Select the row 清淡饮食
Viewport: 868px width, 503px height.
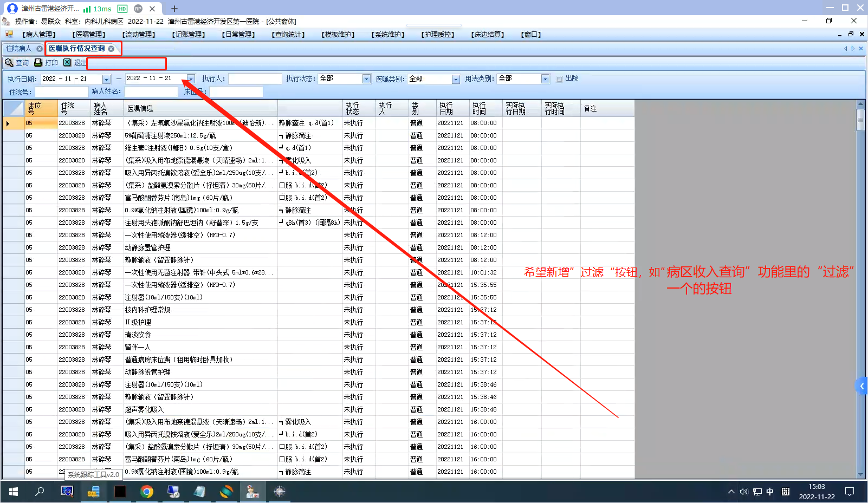coord(319,335)
